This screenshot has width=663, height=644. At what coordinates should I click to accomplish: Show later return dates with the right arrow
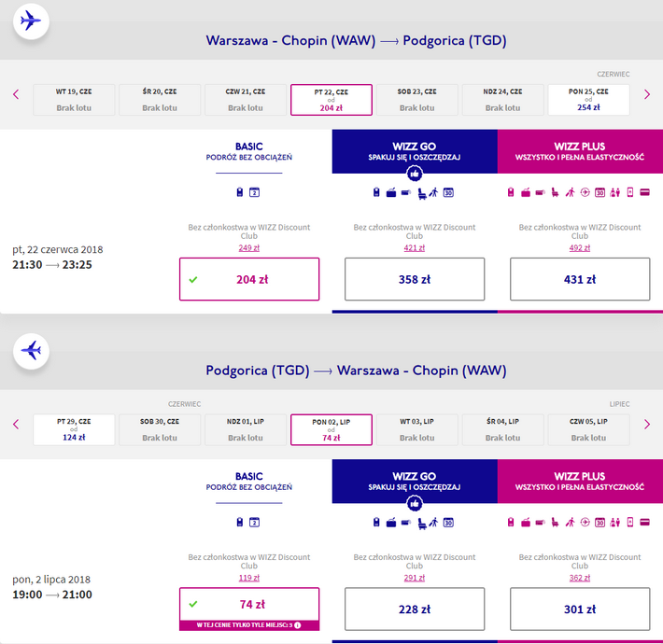pyautogui.click(x=647, y=425)
